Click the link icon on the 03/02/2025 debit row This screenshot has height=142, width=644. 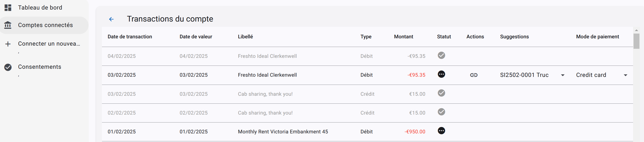coord(474,75)
